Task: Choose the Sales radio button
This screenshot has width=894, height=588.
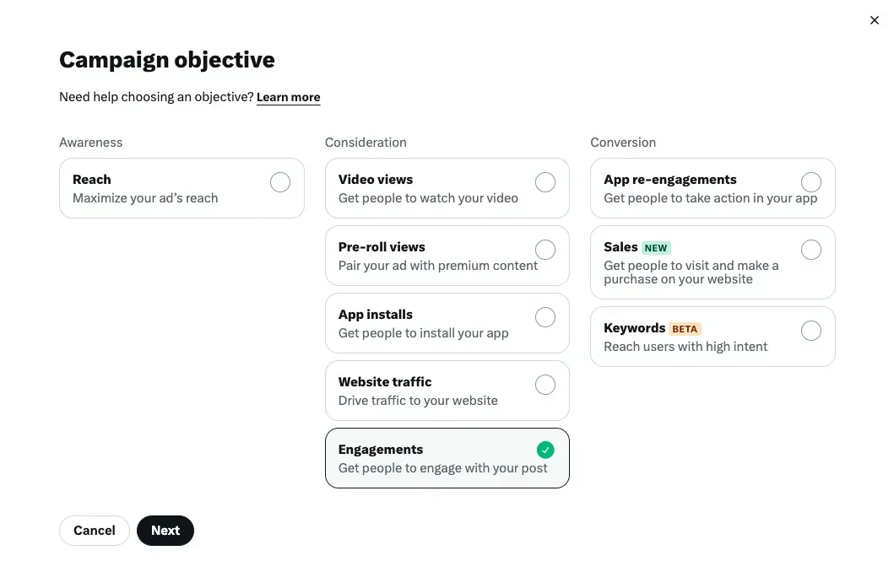Action: pos(810,250)
